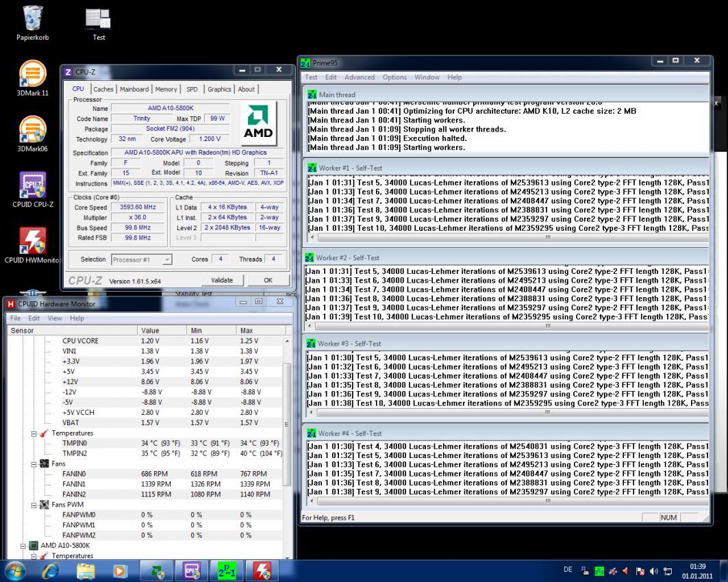Select the CPUID HWMonitor desktop shortcut
Screen dimensions: 728x582
(x=32, y=240)
